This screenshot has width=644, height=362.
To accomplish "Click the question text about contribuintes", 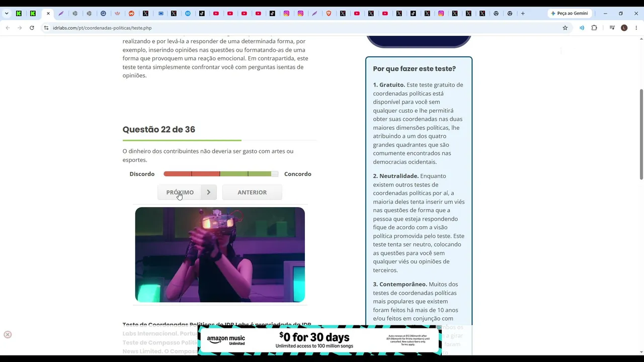I will (x=208, y=155).
